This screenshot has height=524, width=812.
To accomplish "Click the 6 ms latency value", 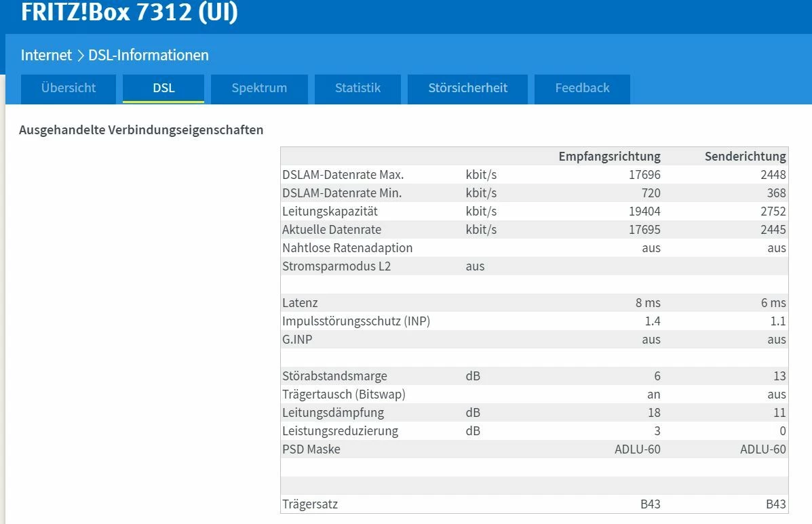I will (x=773, y=302).
